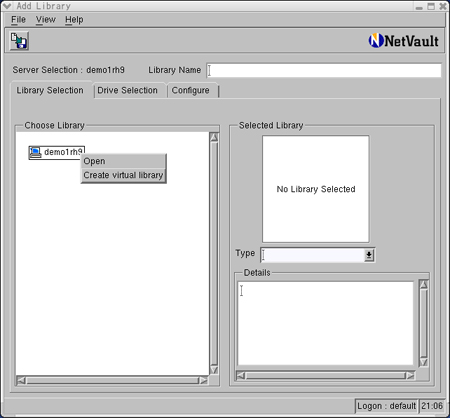450x418 pixels.
Task: Switch to the Drive Selection tab
Action: (x=127, y=90)
